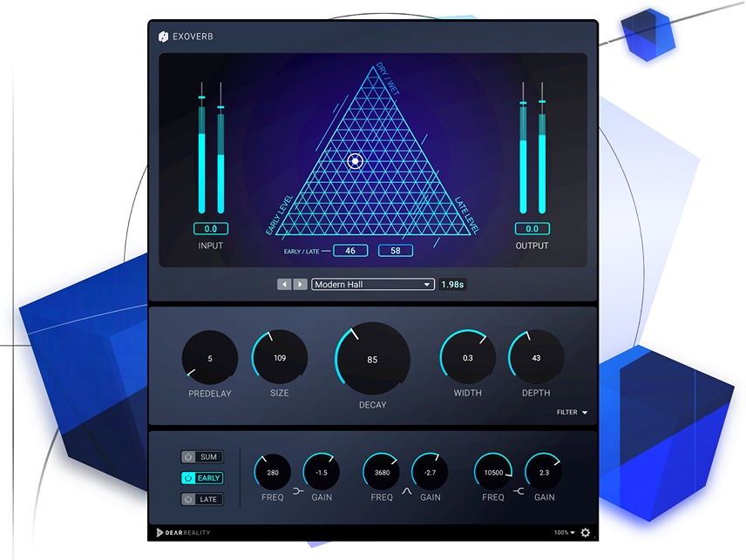This screenshot has width=746, height=560.
Task: Click the DEPTH knob showing 43
Action: point(536,357)
